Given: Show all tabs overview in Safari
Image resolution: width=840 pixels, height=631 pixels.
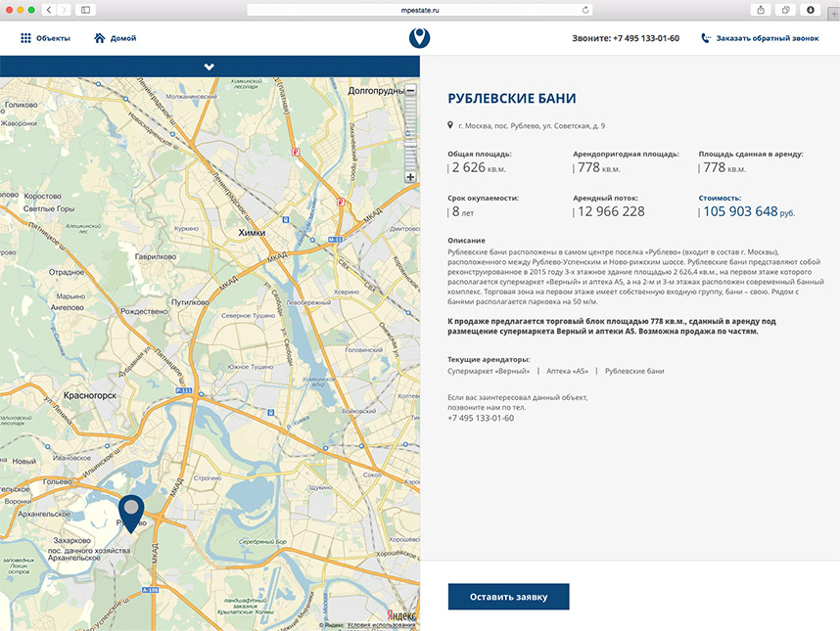Looking at the screenshot, I should tap(785, 9).
